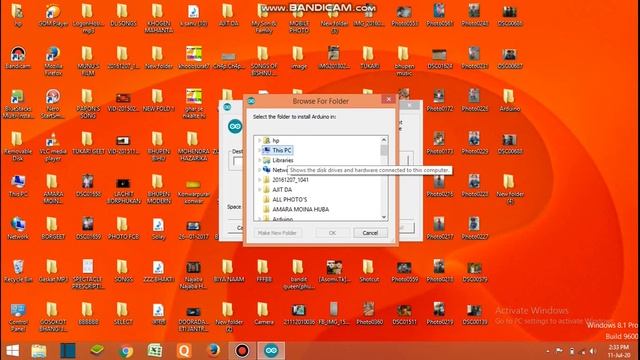Select the Photo0559 image on desktop
The height and width of the screenshot is (360, 640).
404,271
